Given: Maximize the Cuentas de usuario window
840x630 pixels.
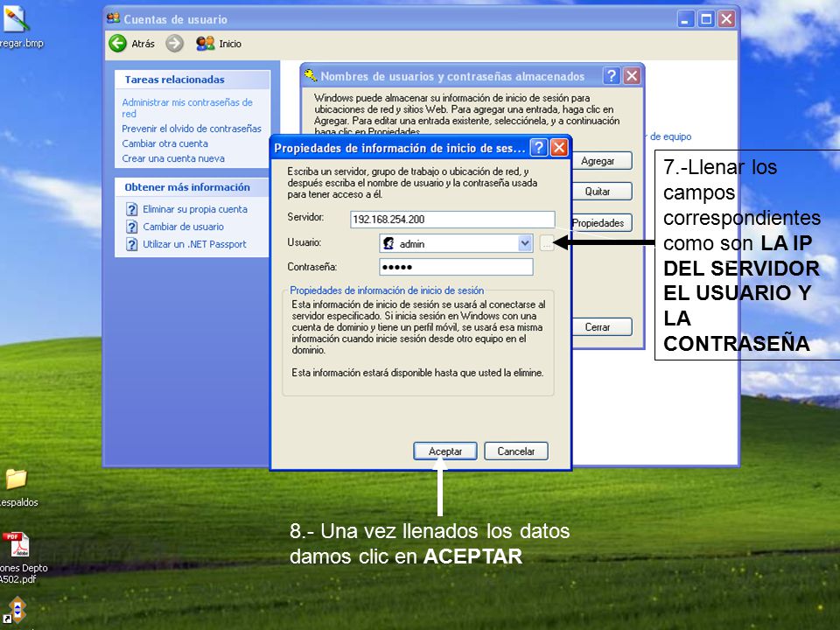Looking at the screenshot, I should pyautogui.click(x=707, y=19).
